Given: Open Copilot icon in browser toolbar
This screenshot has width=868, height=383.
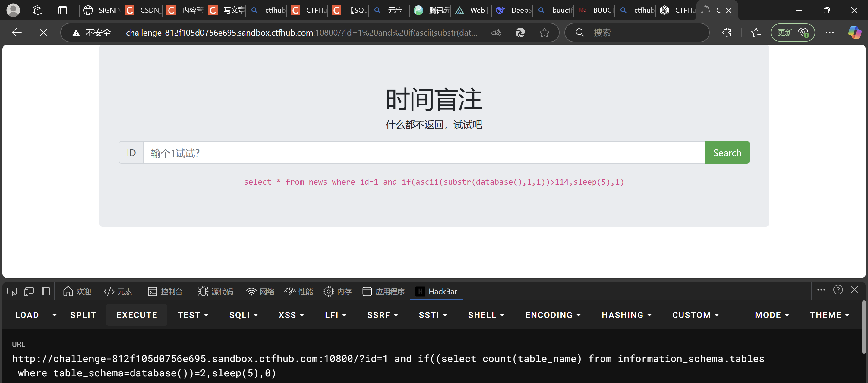Looking at the screenshot, I should [x=854, y=33].
